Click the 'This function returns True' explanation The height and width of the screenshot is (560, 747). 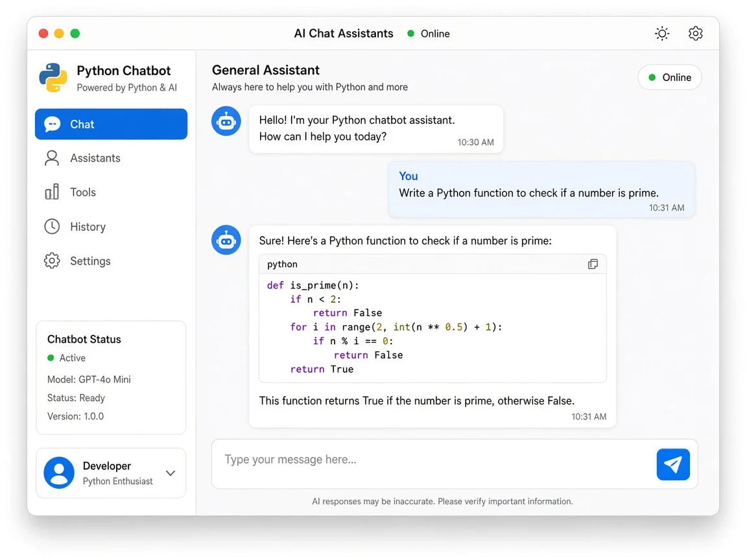point(417,401)
